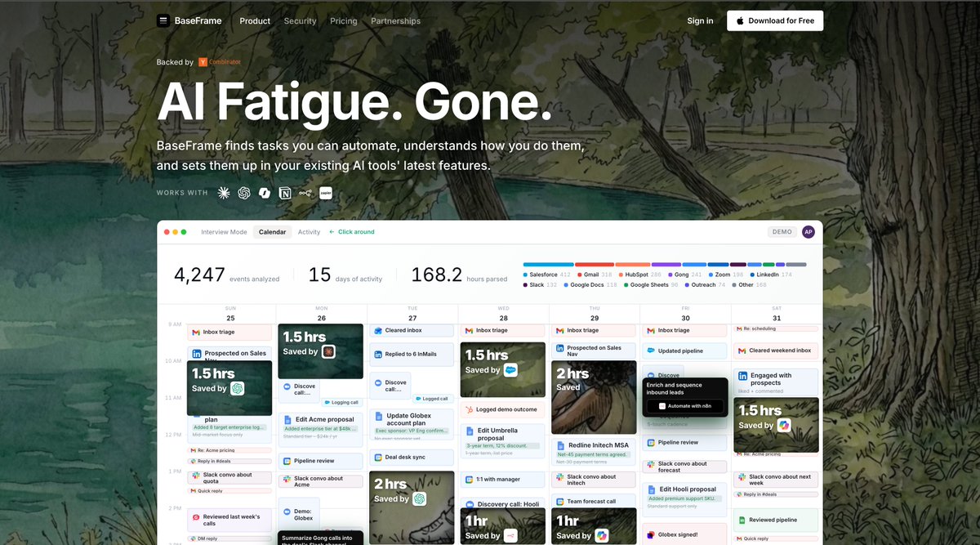Click the Y Combinator badge

click(x=220, y=62)
